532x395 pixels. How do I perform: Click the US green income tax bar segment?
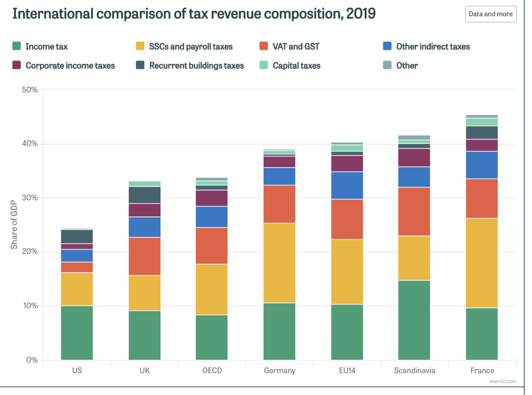click(x=77, y=332)
